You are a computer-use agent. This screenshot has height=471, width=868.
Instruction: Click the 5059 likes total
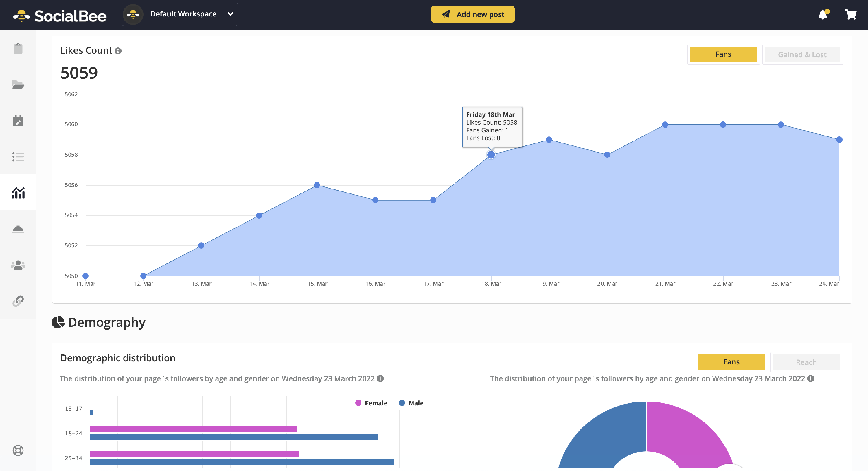[x=79, y=73]
